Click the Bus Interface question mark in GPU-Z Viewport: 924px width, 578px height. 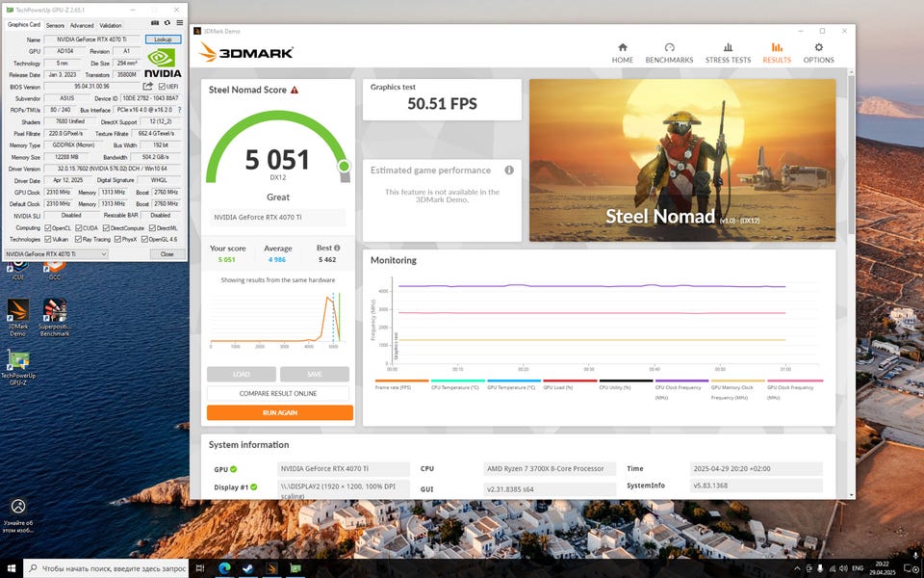click(x=179, y=110)
